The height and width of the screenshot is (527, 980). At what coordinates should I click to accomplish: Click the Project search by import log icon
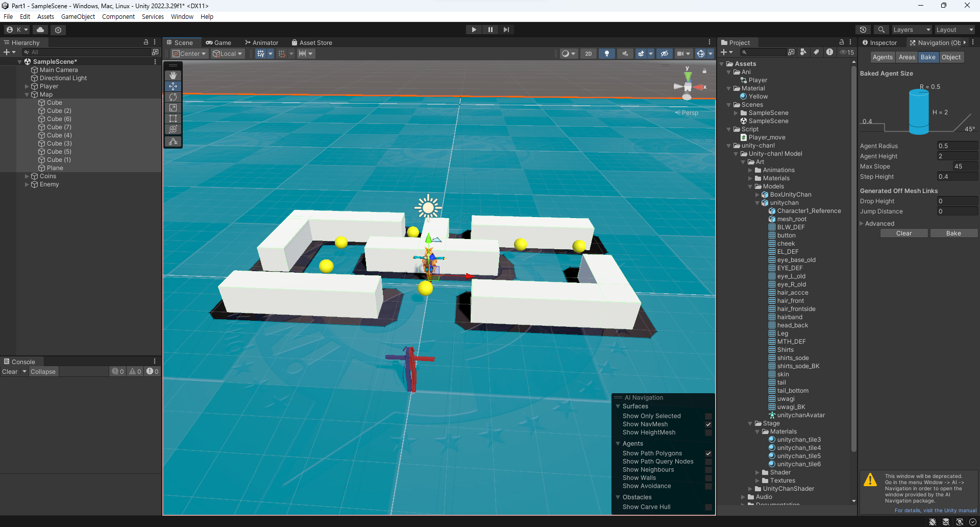click(x=829, y=52)
